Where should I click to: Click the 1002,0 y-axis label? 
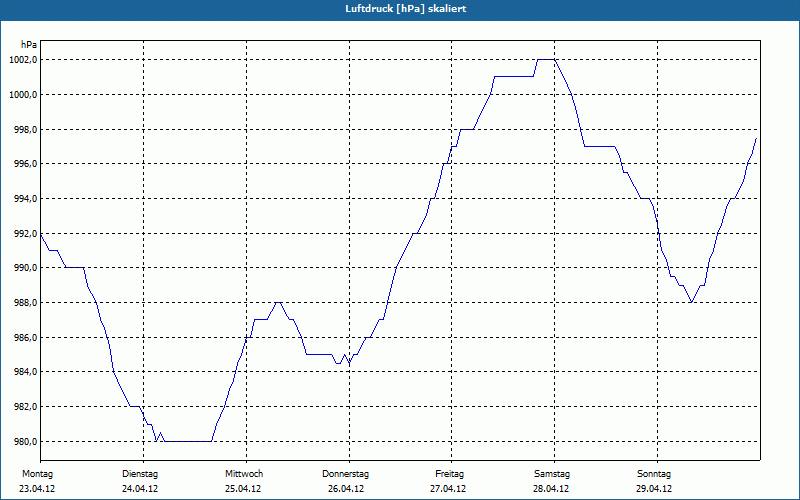(23, 60)
